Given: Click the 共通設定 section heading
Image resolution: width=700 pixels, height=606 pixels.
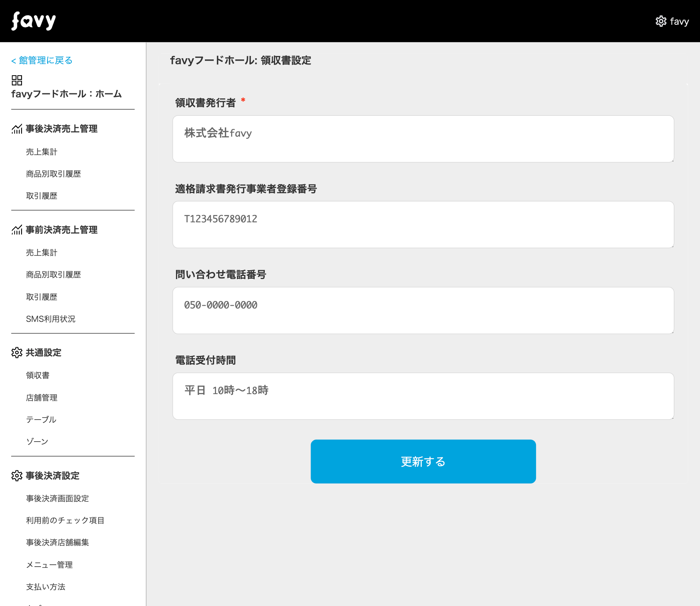Looking at the screenshot, I should (x=44, y=353).
